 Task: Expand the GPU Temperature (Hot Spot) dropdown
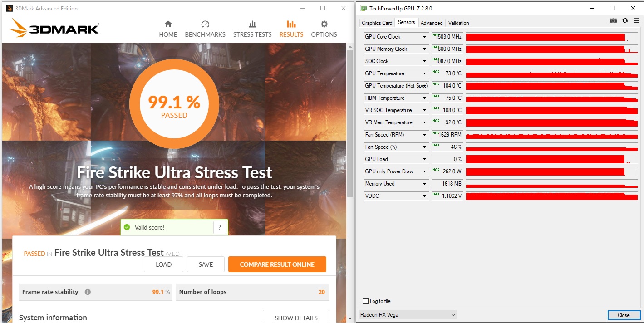pyautogui.click(x=424, y=86)
